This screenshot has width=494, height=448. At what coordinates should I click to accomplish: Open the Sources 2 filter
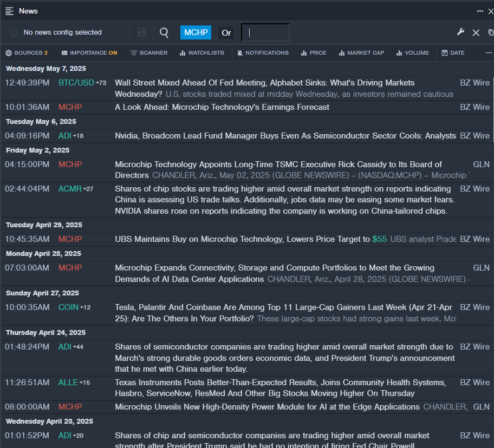(27, 53)
